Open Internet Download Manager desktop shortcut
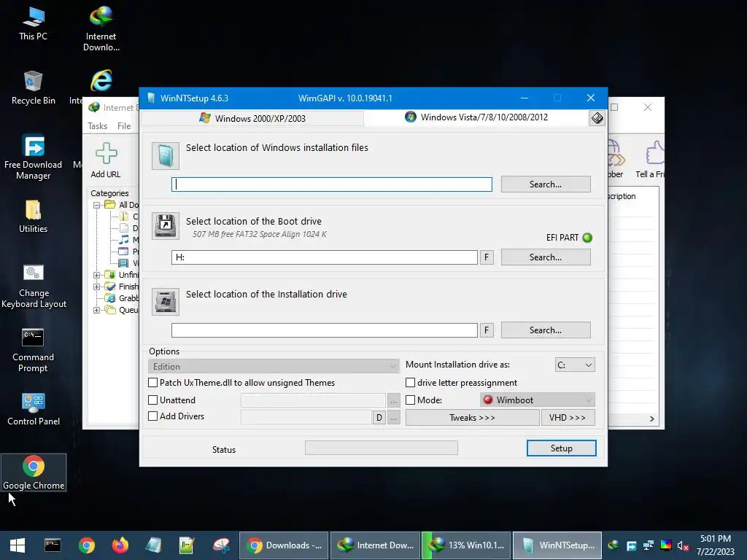This screenshot has height=560, width=747. [101, 28]
